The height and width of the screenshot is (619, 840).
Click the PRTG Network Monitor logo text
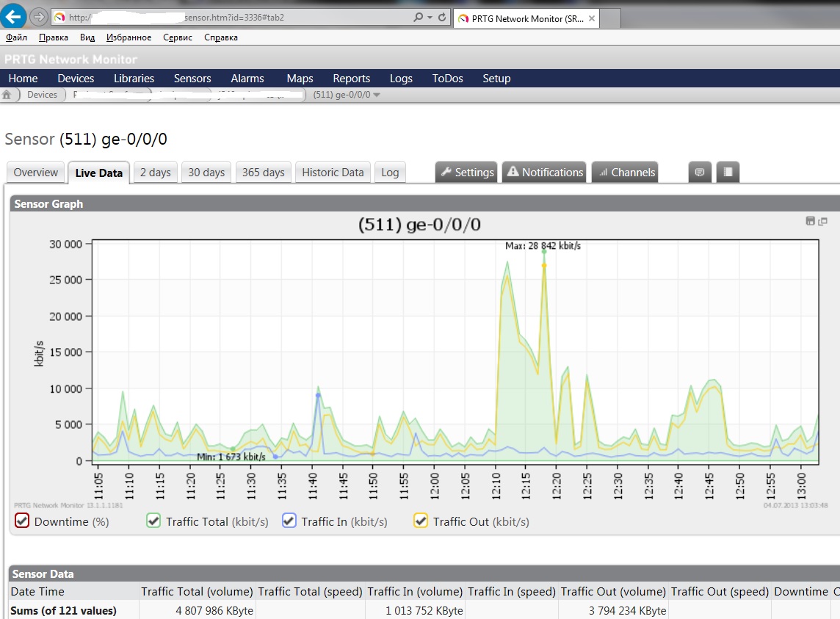tap(70, 59)
